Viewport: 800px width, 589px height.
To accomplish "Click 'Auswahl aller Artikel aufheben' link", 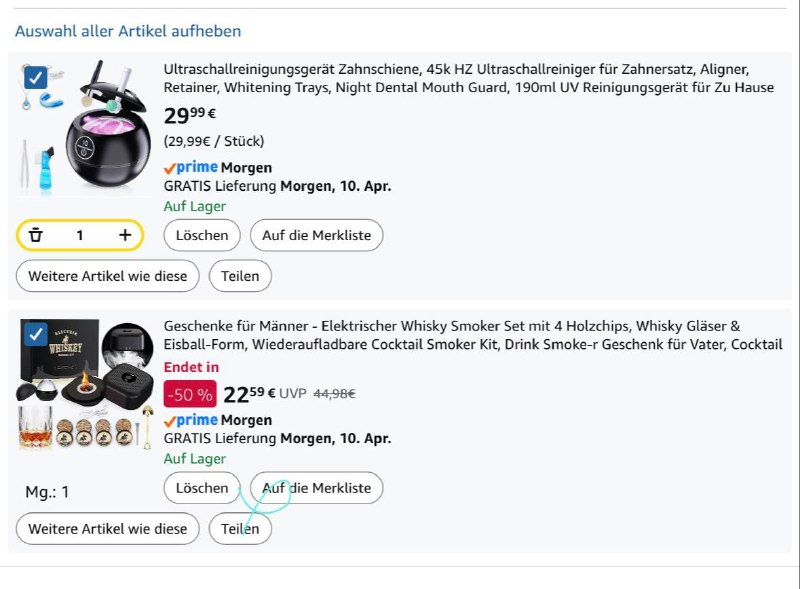I will (128, 31).
